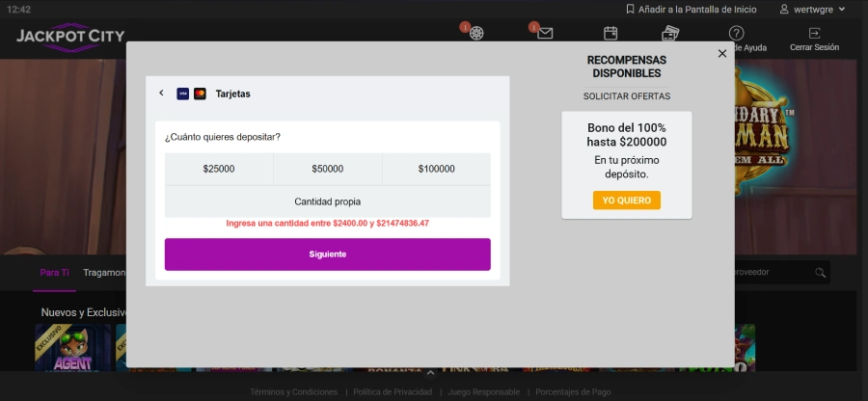
Task: Open Política de Privacidad link
Action: pos(393,392)
